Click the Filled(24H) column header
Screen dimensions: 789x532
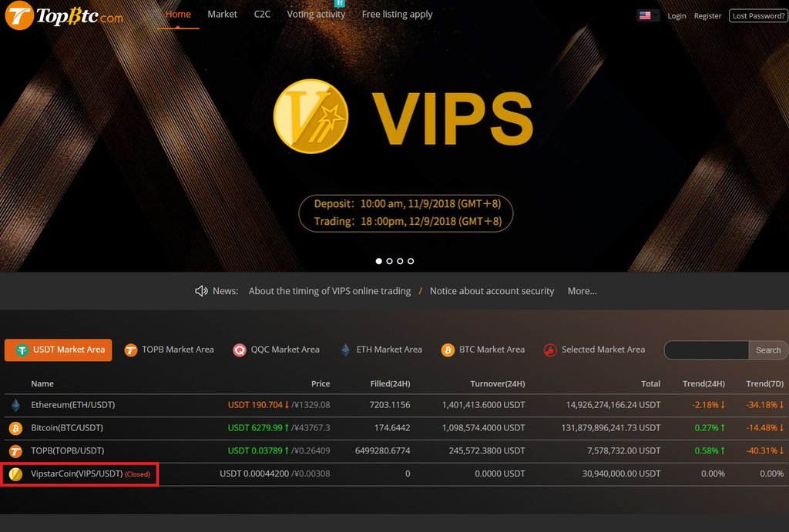(x=390, y=383)
